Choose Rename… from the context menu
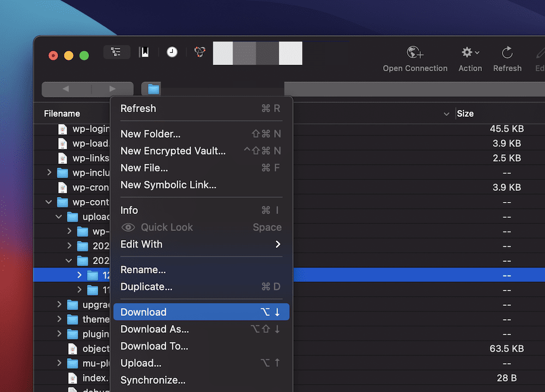The height and width of the screenshot is (392, 545). 201,270
